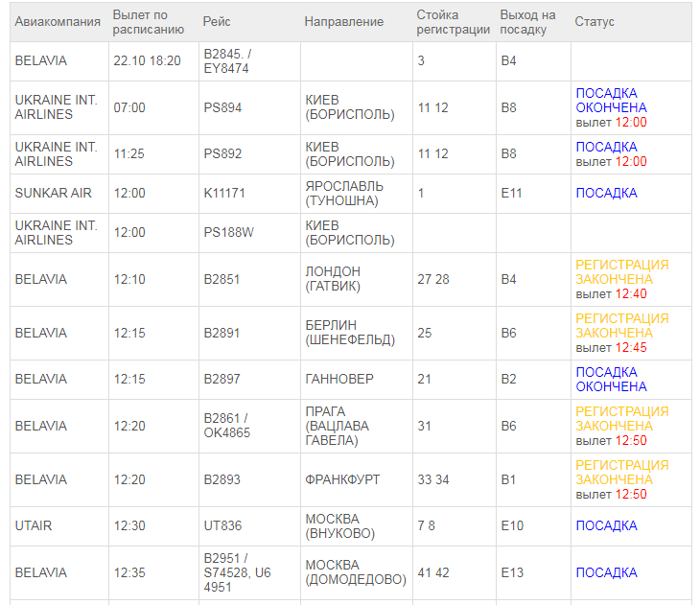Select flight number PS188W
This screenshot has width=700, height=605.
click(228, 233)
